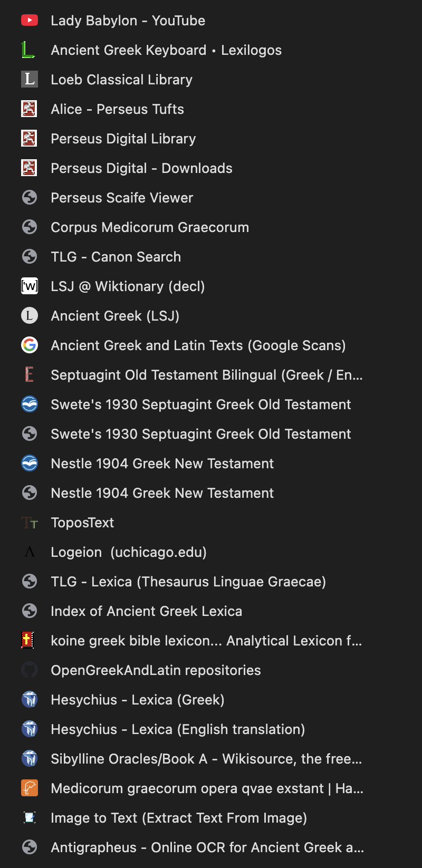The height and width of the screenshot is (868, 422).
Task: Click the Wikisource icon for Sibylline Oracles
Action: (30, 759)
